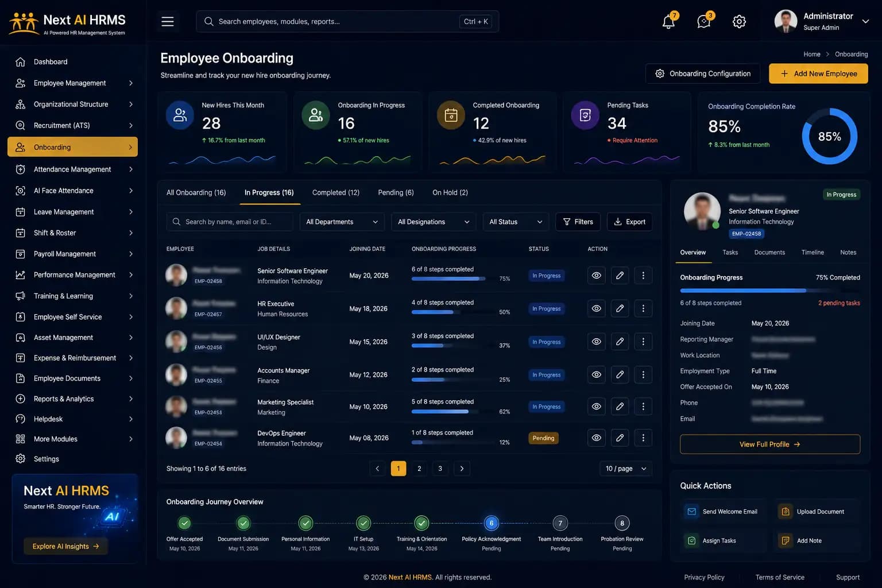View the DevOps Engineer row via the eye icon
Viewport: 882px width, 588px height.
pos(597,438)
